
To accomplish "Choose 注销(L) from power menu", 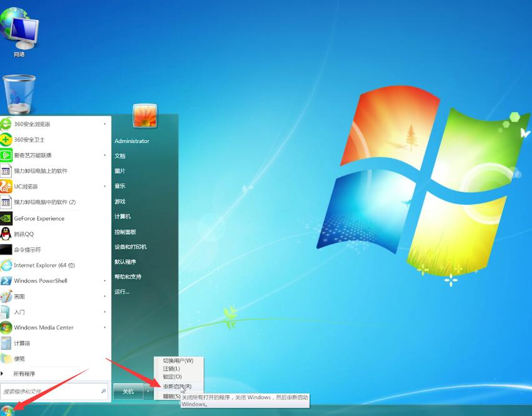I will (171, 369).
